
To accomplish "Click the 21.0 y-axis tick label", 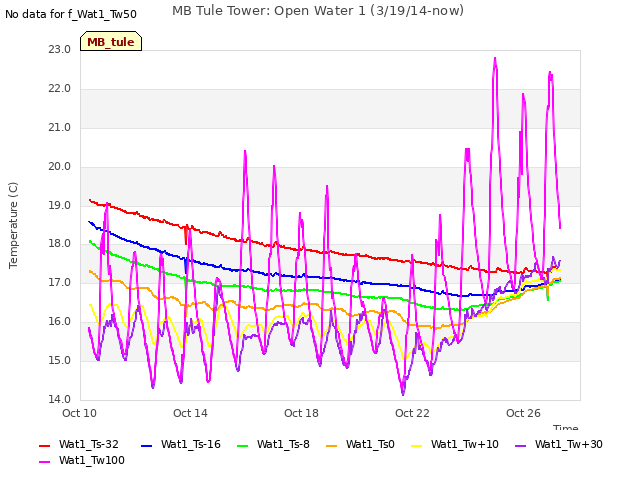I will coord(60,127).
